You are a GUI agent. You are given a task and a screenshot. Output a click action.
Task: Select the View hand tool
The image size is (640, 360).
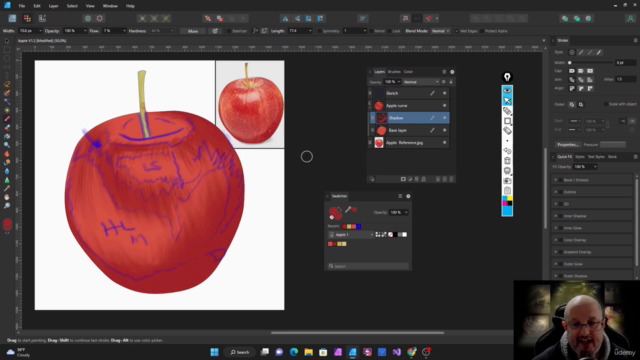7,197
